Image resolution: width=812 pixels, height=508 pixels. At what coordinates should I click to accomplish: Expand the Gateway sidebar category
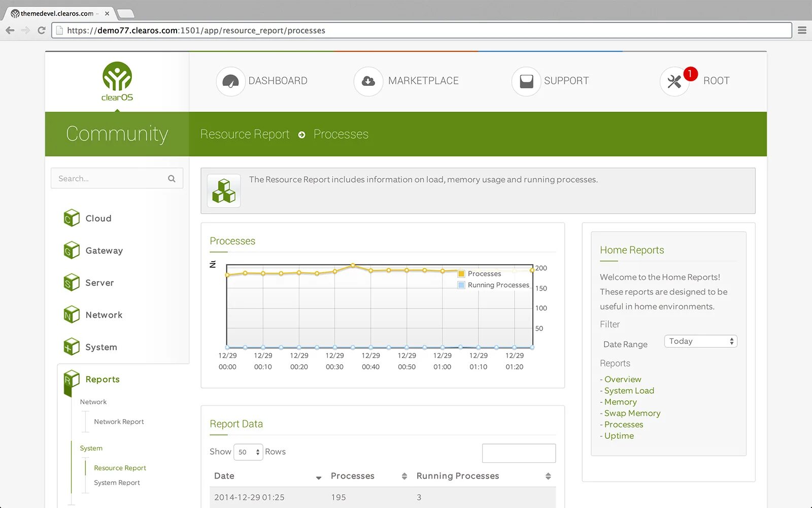(104, 250)
